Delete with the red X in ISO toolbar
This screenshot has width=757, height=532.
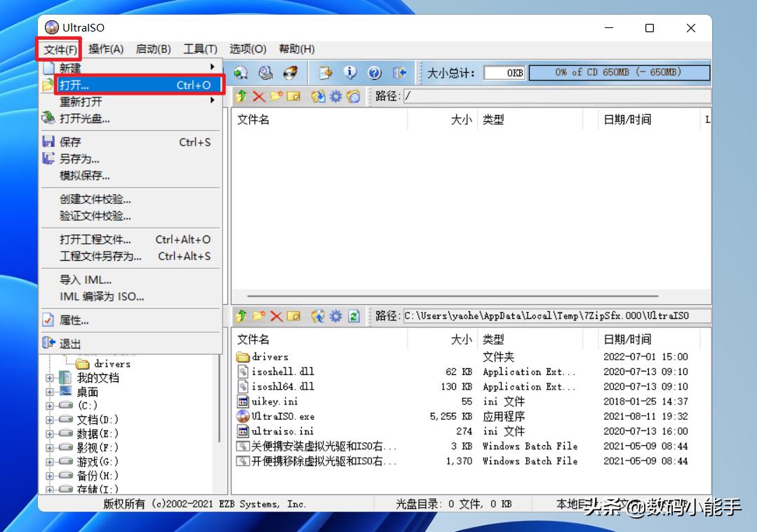(x=258, y=97)
